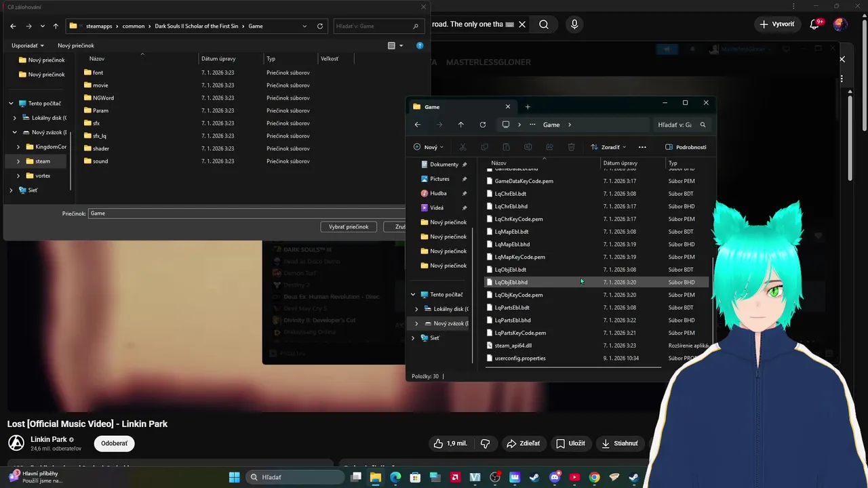Click the Vybrať priečinok button
Viewport: 868px width, 488px height.
(349, 226)
